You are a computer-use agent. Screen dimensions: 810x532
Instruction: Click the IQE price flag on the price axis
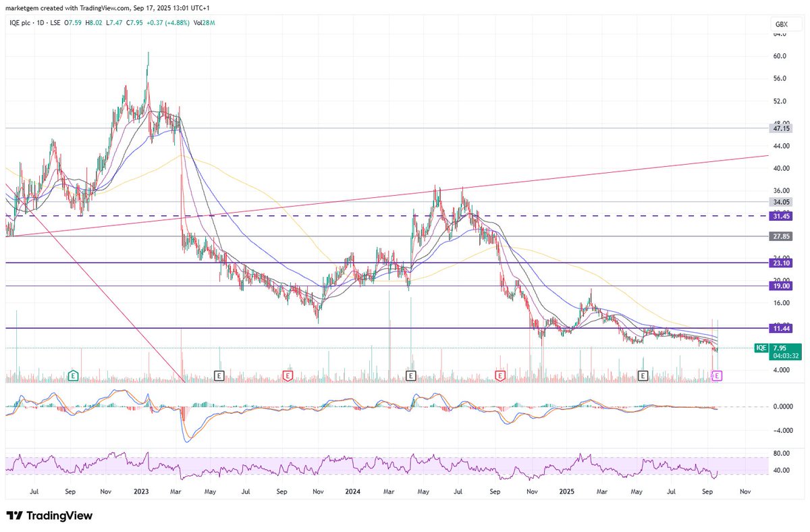[760, 348]
